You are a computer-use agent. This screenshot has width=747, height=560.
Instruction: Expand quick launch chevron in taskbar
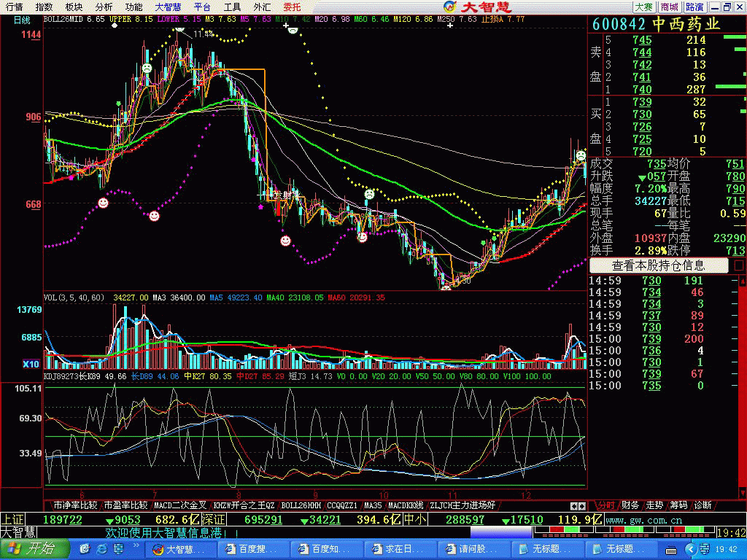(136, 545)
